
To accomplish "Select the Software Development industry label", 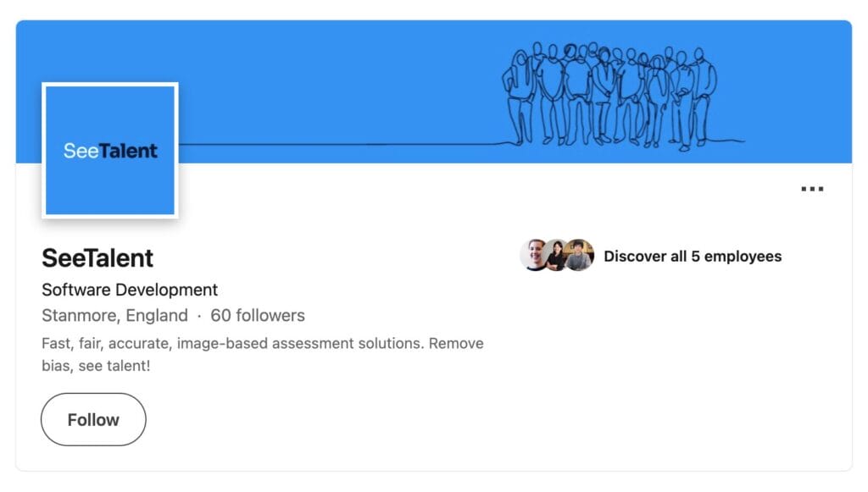I will [x=130, y=290].
